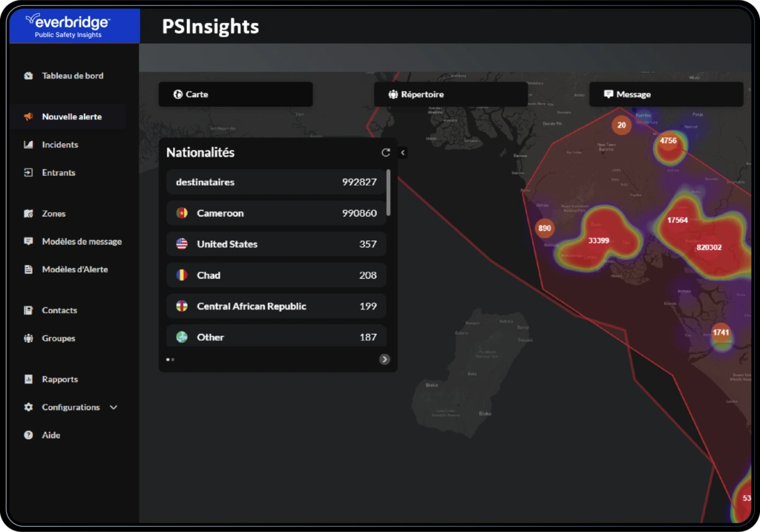Click the 1741 map cluster marker
The height and width of the screenshot is (532, 760).
pyautogui.click(x=721, y=333)
